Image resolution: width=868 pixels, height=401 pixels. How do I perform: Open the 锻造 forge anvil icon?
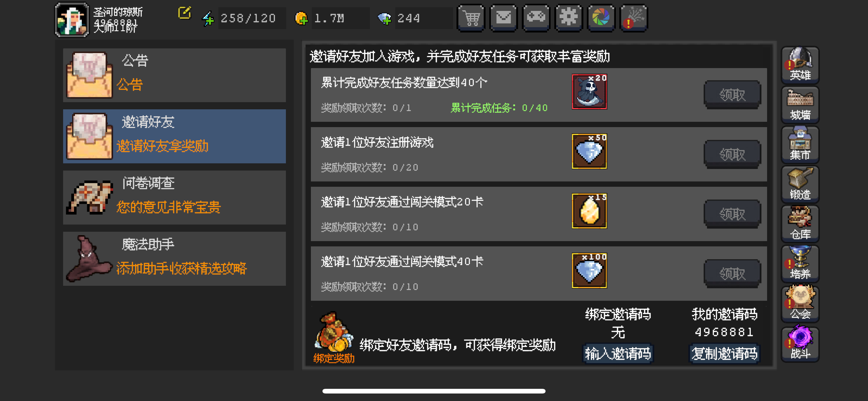[x=800, y=184]
